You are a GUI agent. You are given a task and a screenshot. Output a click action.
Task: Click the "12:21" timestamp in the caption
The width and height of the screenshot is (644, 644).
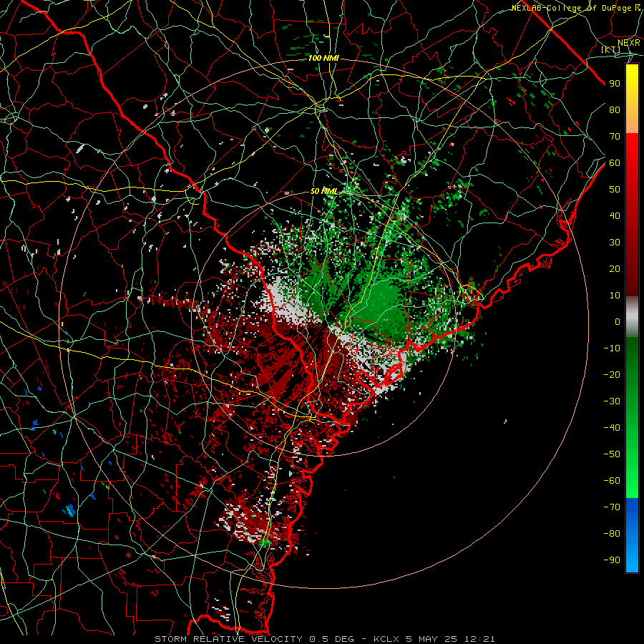[479, 639]
